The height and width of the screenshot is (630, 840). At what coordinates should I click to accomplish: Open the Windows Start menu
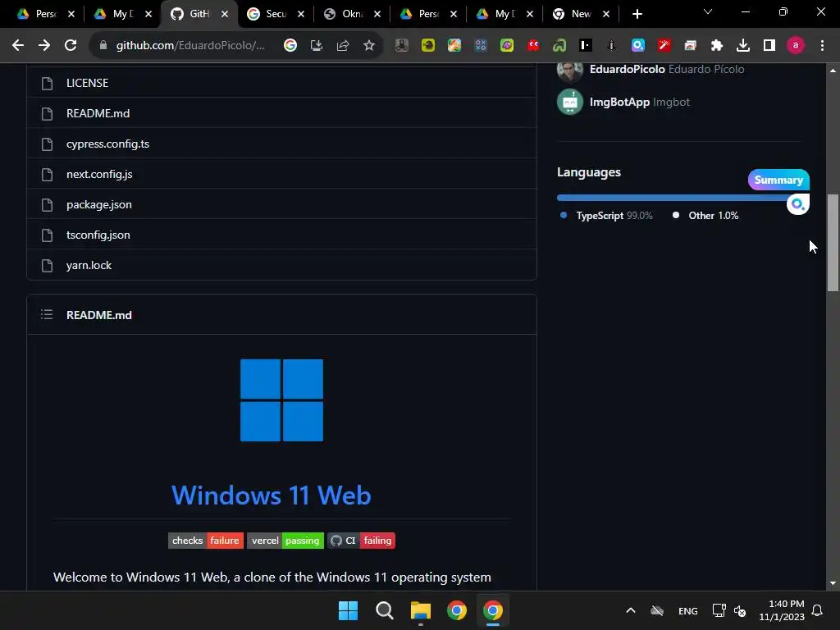[348, 610]
